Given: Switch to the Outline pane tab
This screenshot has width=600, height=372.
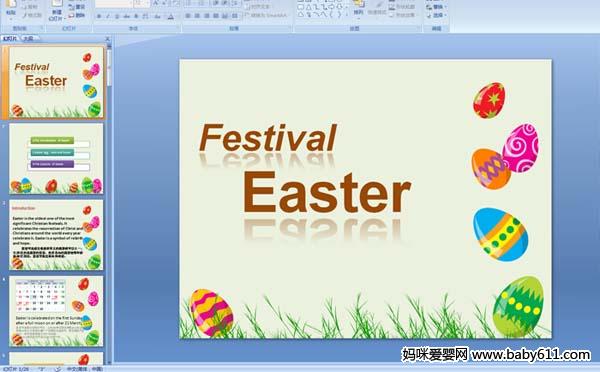Looking at the screenshot, I should [28, 38].
